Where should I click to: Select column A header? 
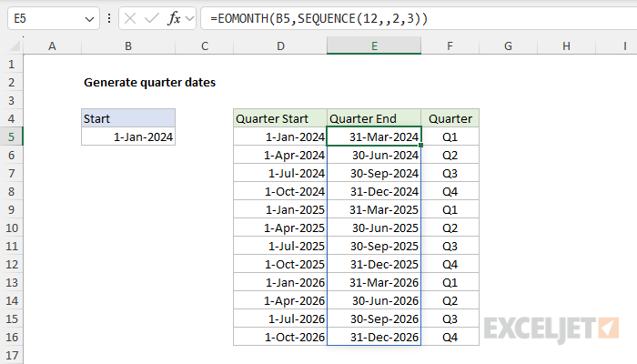52,45
